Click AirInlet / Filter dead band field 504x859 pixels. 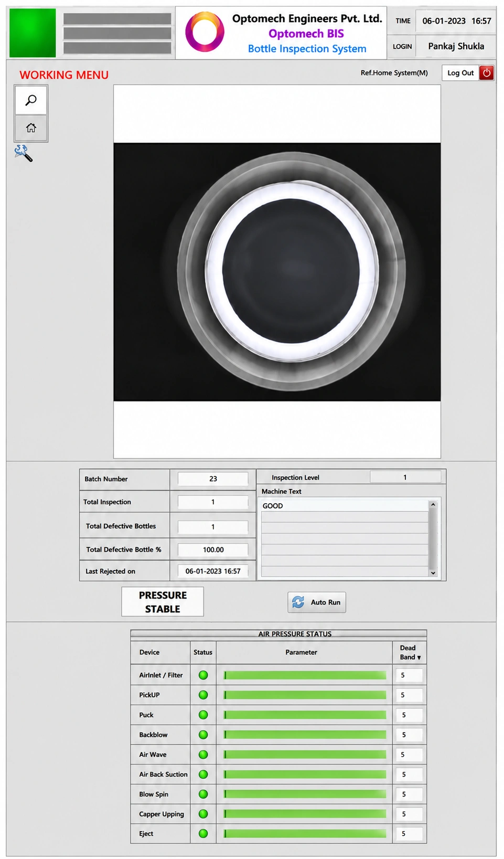click(x=409, y=675)
